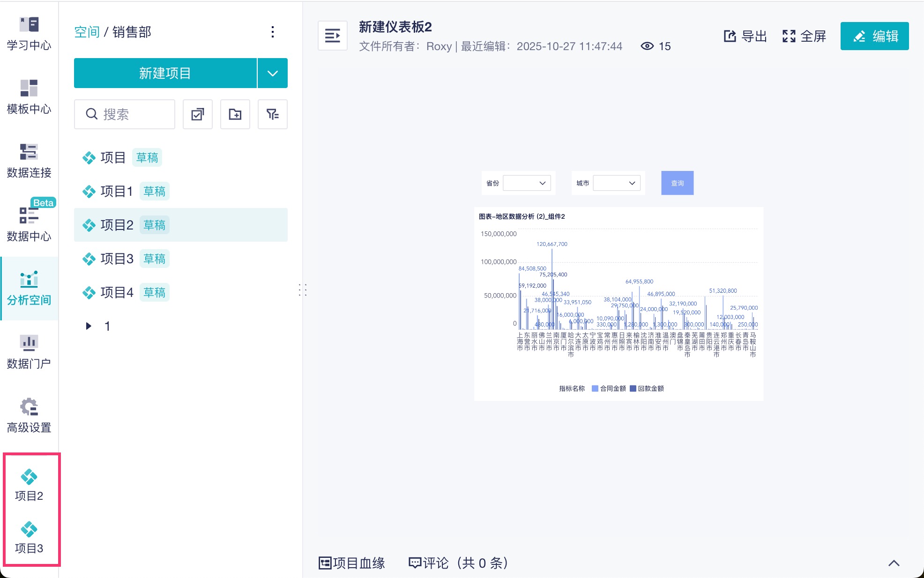Open the filter icon next to new folder

(x=272, y=114)
